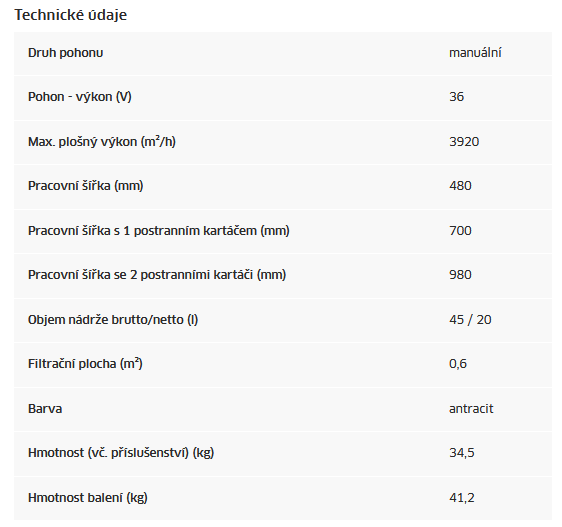The image size is (562, 527).
Task: Click the Technické údaje heading
Action: click(x=71, y=15)
